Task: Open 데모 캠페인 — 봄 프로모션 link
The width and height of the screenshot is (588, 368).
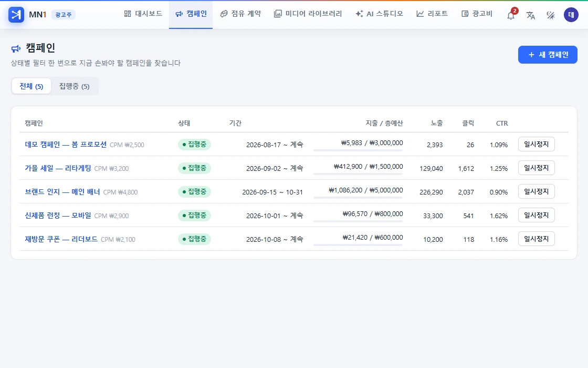Action: click(66, 145)
